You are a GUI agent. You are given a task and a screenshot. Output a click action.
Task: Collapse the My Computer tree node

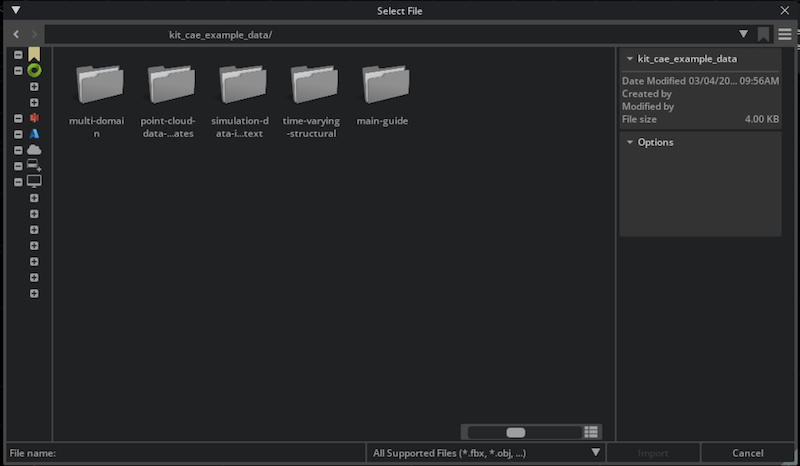coord(18,182)
